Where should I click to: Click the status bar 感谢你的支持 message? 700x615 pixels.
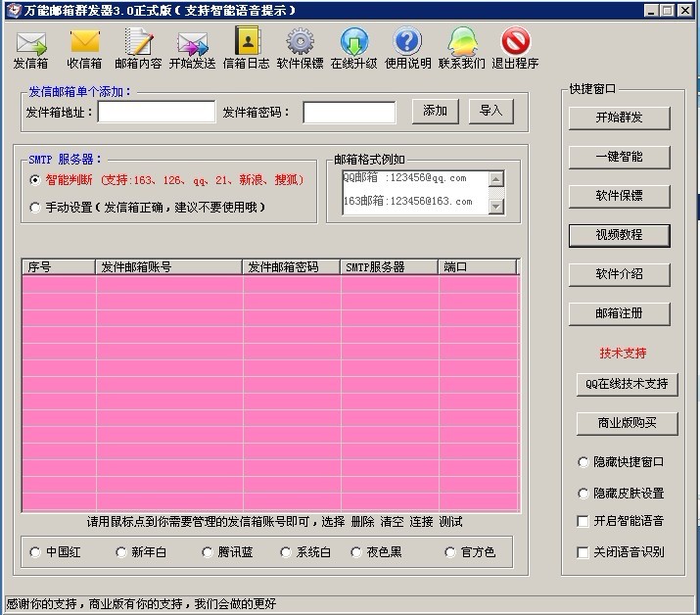click(141, 604)
